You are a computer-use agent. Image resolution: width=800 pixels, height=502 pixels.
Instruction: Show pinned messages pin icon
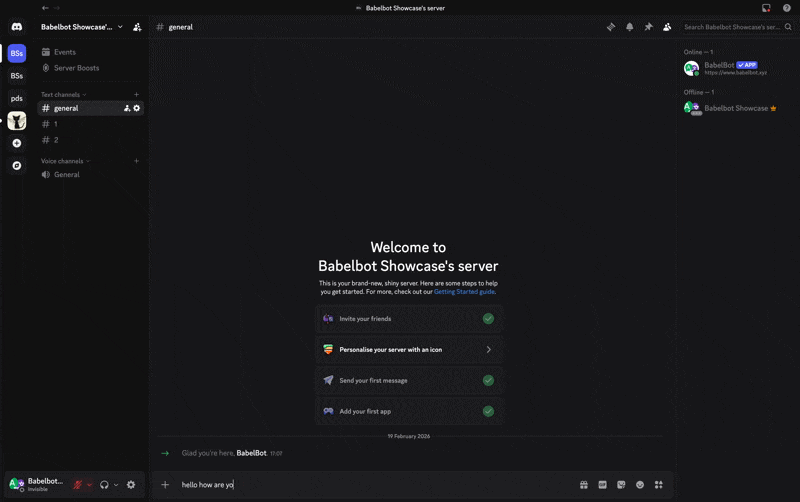[648, 27]
